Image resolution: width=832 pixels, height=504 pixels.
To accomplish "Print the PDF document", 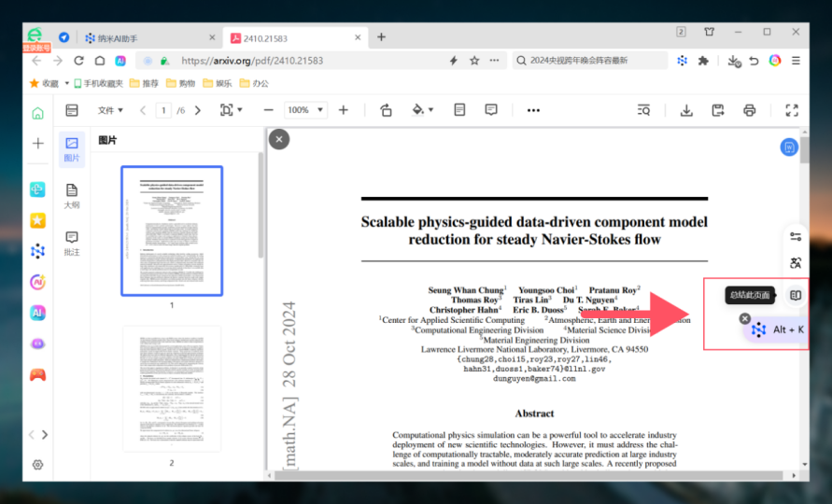I will point(749,110).
